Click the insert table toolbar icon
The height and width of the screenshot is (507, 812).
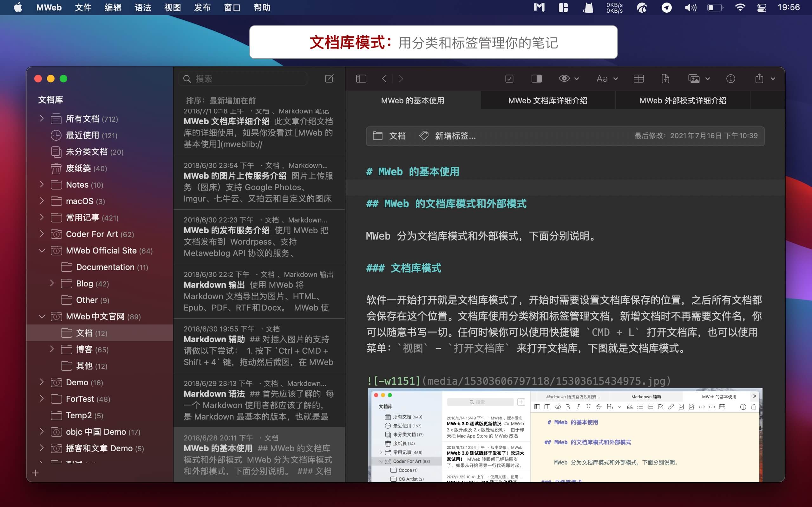click(638, 79)
